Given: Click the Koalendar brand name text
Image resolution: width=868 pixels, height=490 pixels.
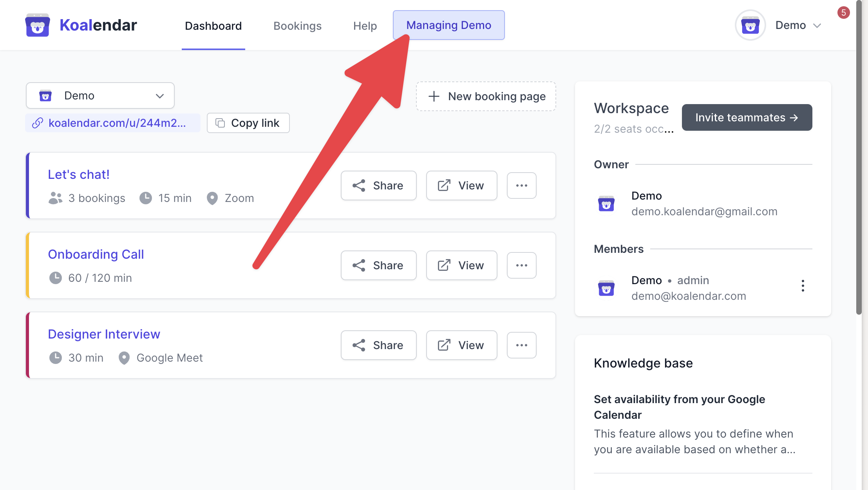Looking at the screenshot, I should pyautogui.click(x=98, y=25).
